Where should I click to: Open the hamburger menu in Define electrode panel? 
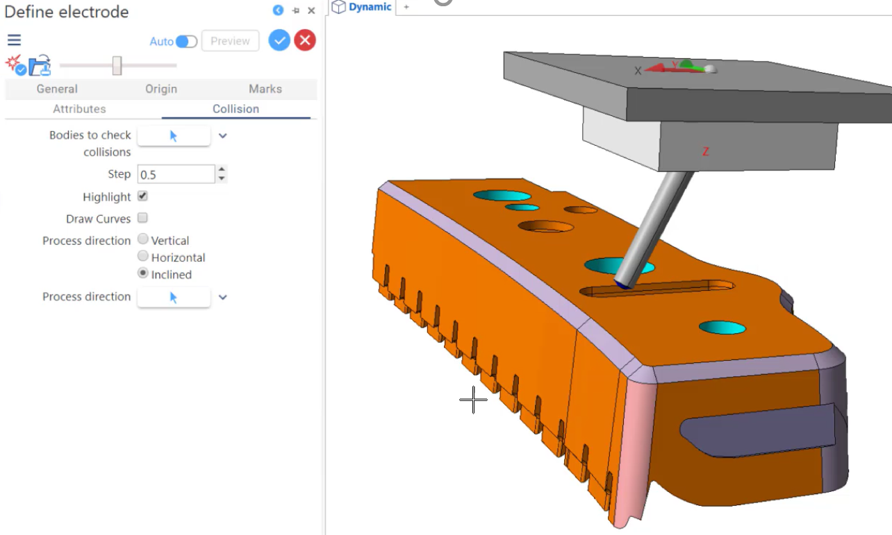pyautogui.click(x=14, y=40)
